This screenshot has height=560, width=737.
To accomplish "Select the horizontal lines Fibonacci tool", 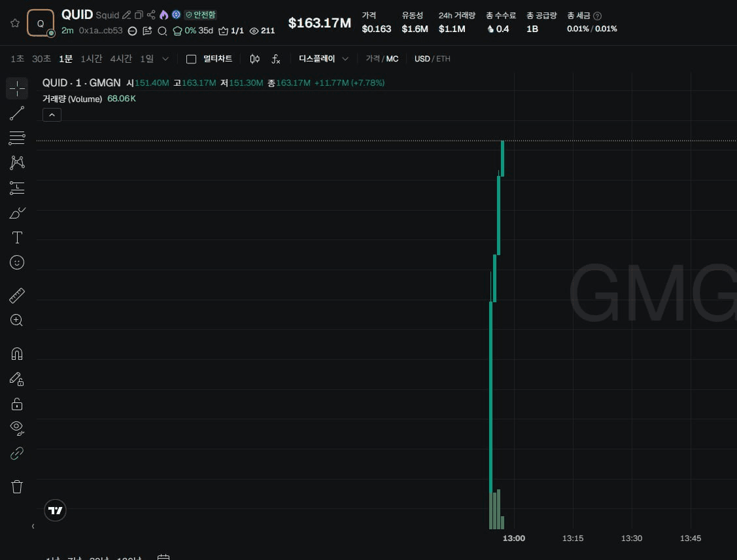I will pos(17,138).
